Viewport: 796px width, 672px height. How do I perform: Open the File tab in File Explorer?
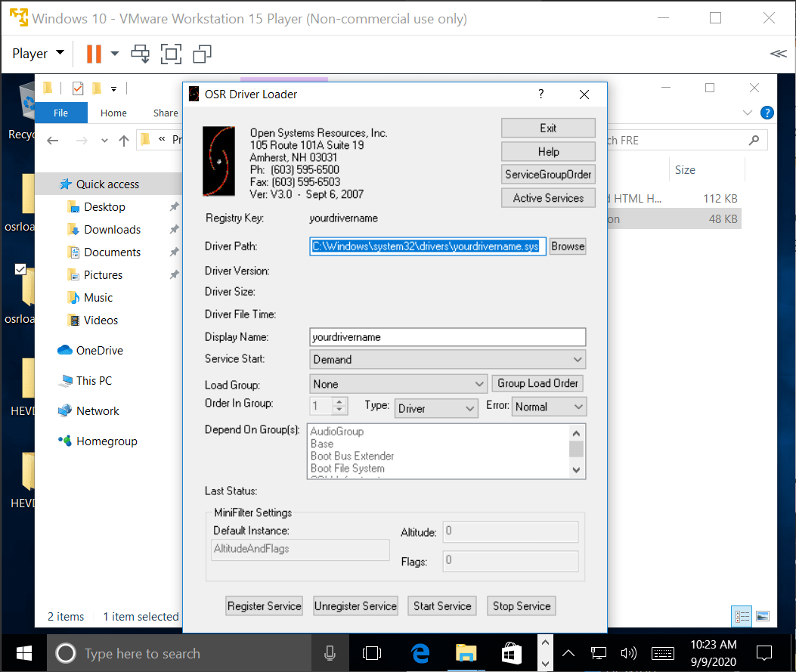click(60, 113)
